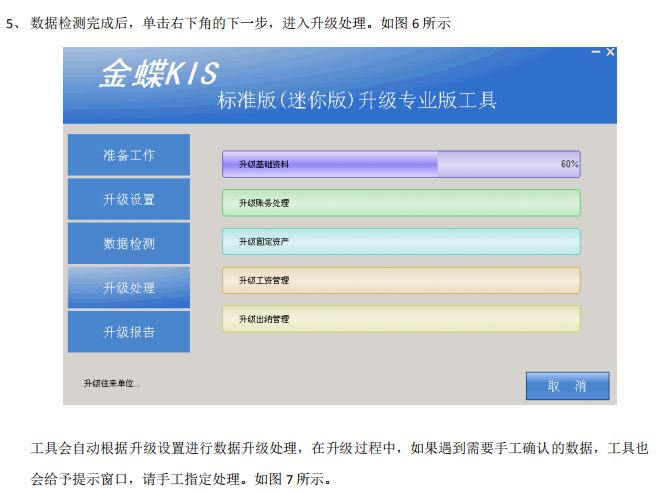Close the upgrade tool window
Viewport: 660px width, 494px height.
coord(610,52)
